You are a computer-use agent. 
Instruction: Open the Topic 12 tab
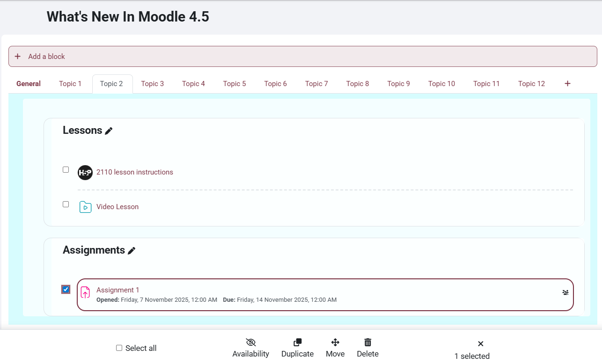[x=532, y=84]
